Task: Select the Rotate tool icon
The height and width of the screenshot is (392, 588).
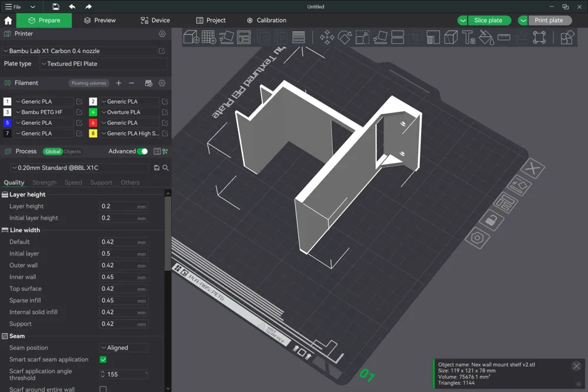Action: 345,37
